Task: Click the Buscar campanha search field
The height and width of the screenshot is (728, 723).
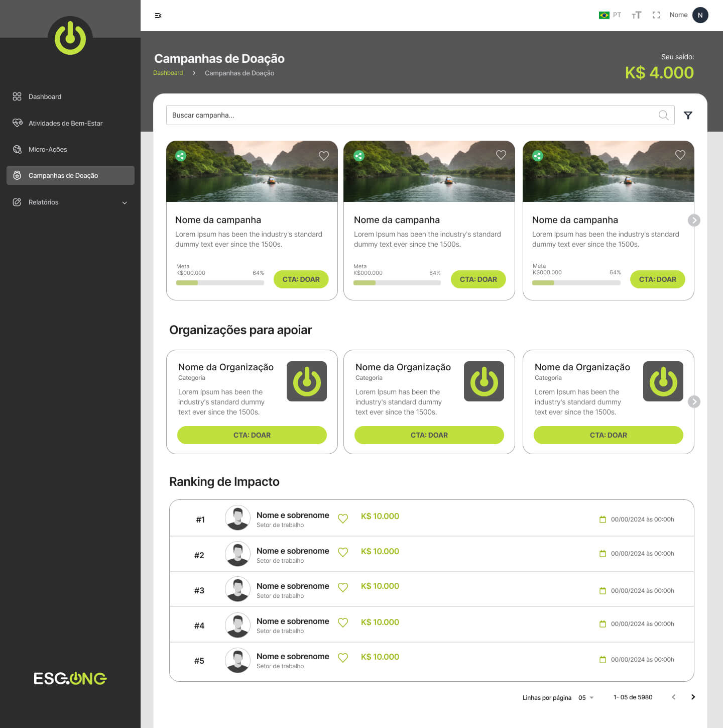Action: (x=412, y=115)
